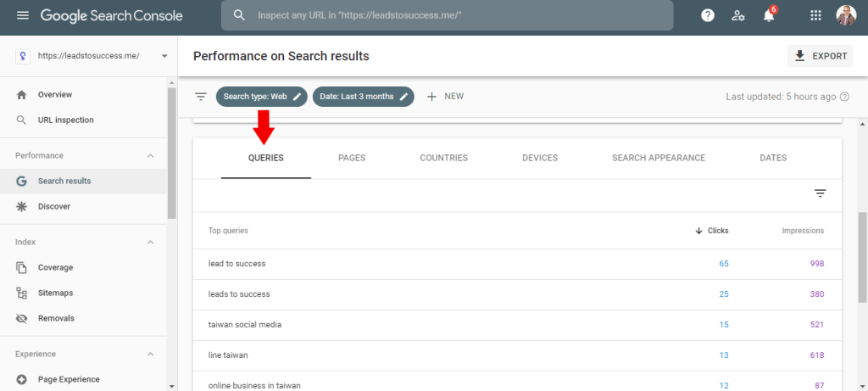Select query row 'online business in taiwan'
Image resolution: width=868 pixels, height=391 pixels.
pyautogui.click(x=517, y=383)
